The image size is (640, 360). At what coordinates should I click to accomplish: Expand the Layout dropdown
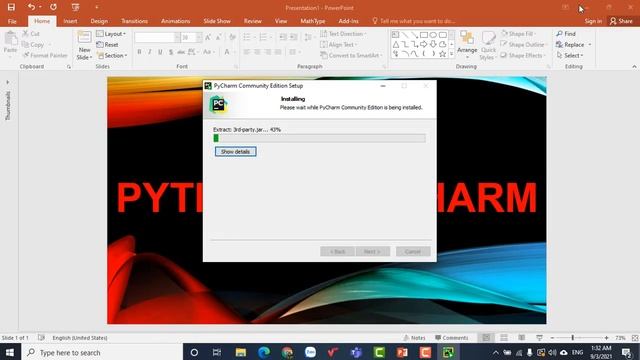[x=111, y=34]
